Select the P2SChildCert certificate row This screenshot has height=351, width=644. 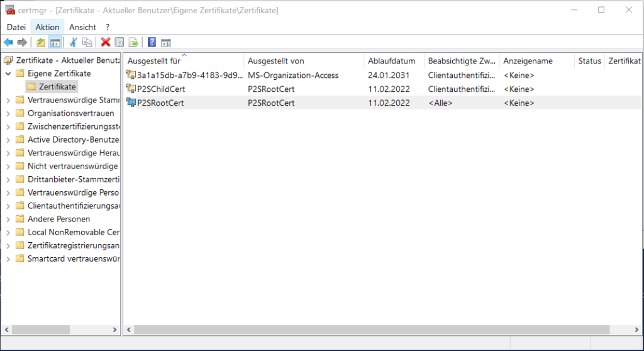pos(383,89)
